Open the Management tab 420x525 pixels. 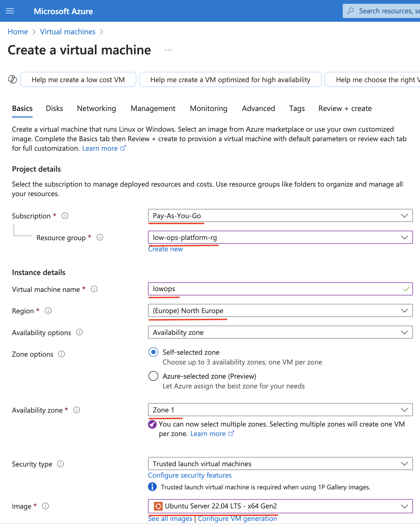click(x=153, y=109)
